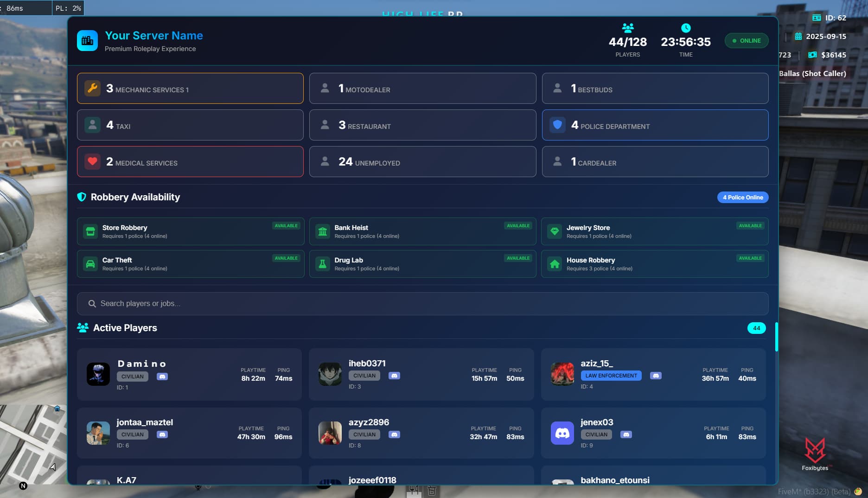Toggle the Store Robbery AVAILABLE badge

click(x=286, y=225)
